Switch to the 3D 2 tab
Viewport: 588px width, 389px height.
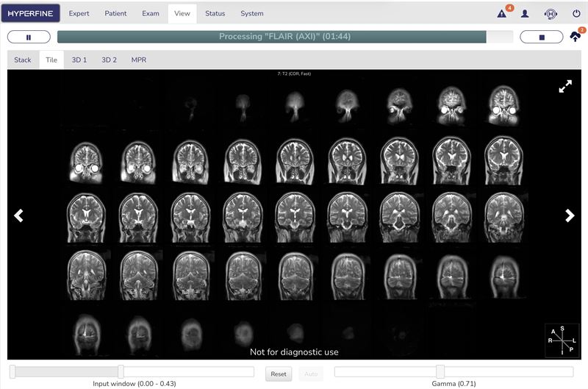(109, 60)
